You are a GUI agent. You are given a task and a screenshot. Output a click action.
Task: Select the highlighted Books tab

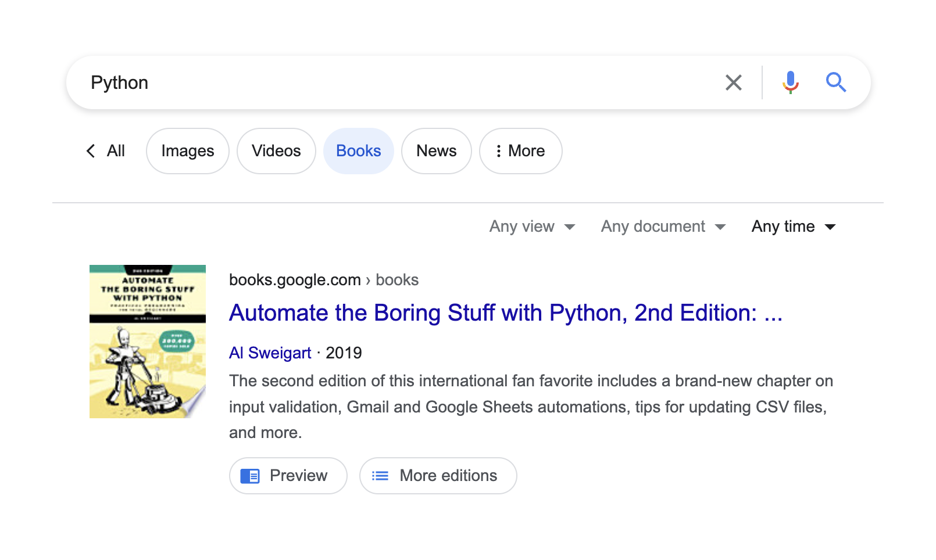coord(358,151)
